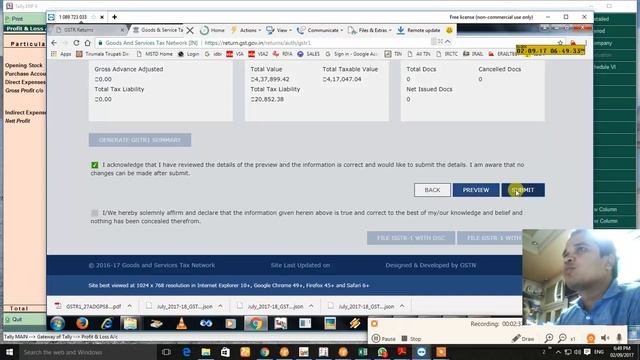Click the Total Taxable Value 4,17,047.04
This screenshot has height=360, width=640.
click(x=342, y=79)
